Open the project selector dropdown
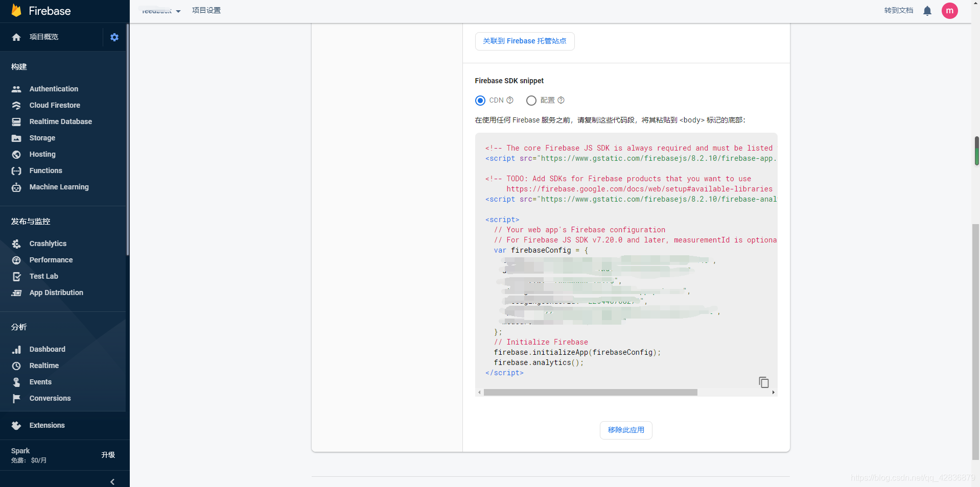The image size is (980, 487). (160, 11)
